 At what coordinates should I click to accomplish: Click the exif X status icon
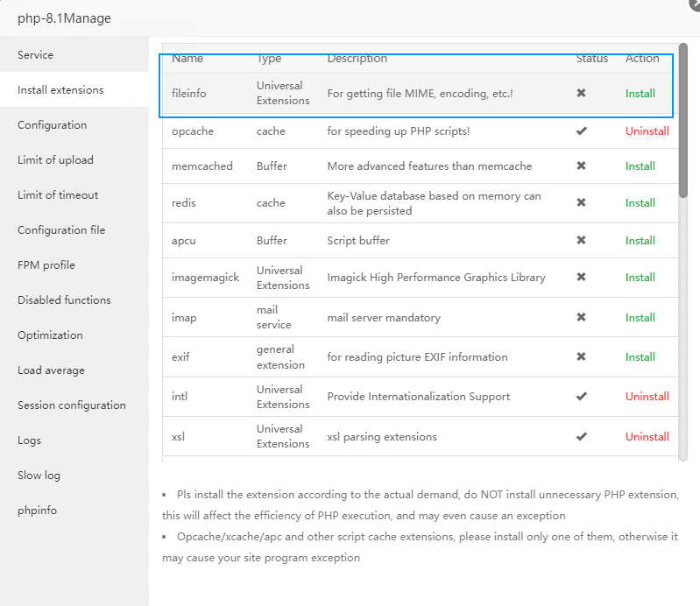(x=581, y=356)
